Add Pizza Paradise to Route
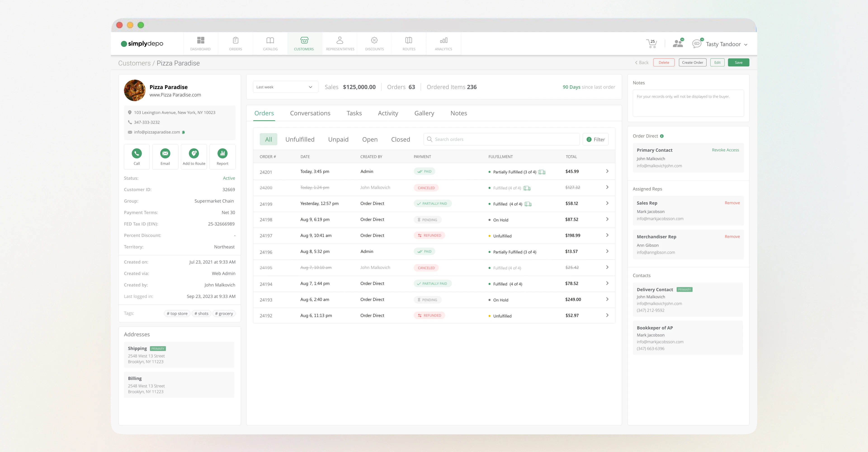Viewport: 868px width, 452px height. point(194,157)
